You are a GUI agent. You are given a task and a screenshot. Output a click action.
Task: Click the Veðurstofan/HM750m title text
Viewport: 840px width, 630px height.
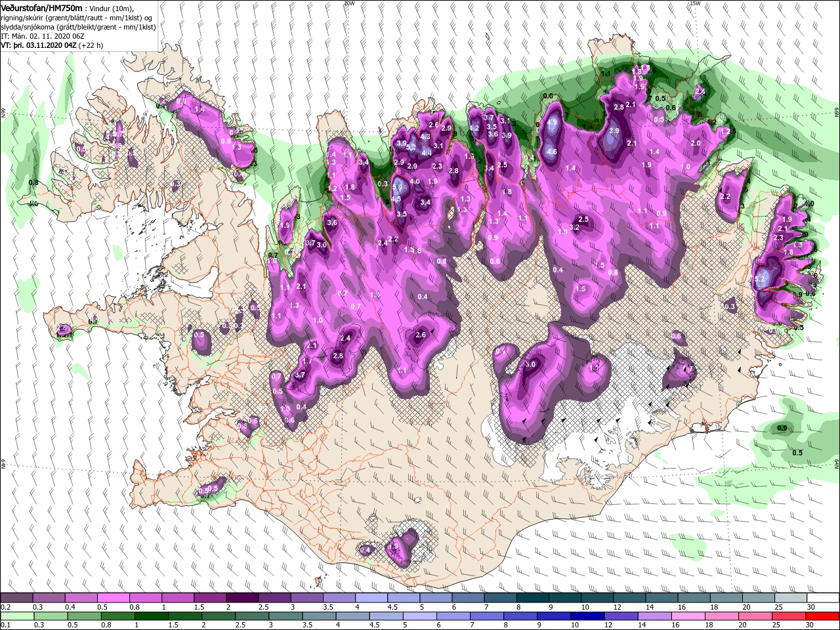pos(41,7)
